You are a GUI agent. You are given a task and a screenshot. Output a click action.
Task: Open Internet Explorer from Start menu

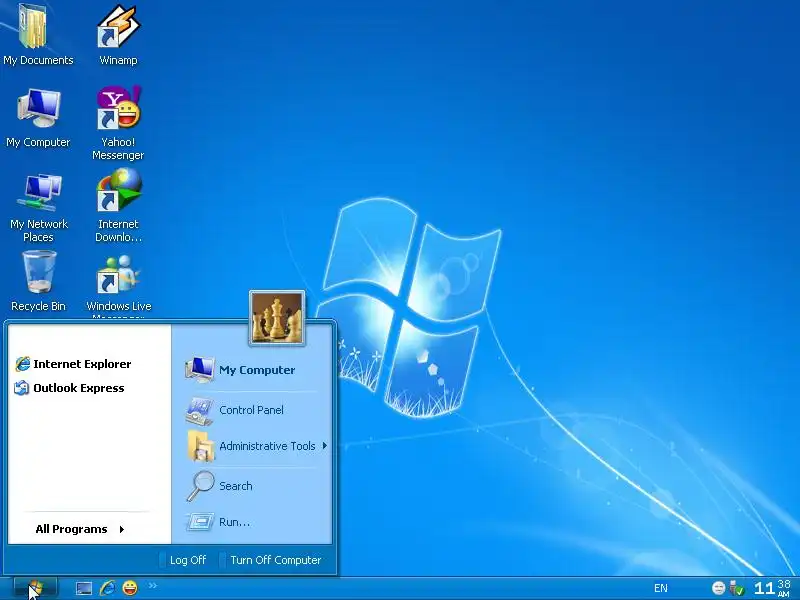coord(73,364)
